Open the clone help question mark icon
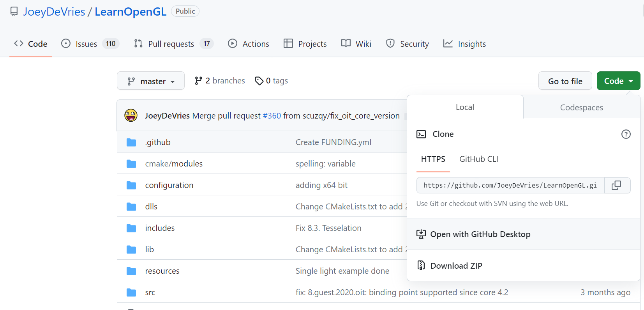 pos(626,134)
